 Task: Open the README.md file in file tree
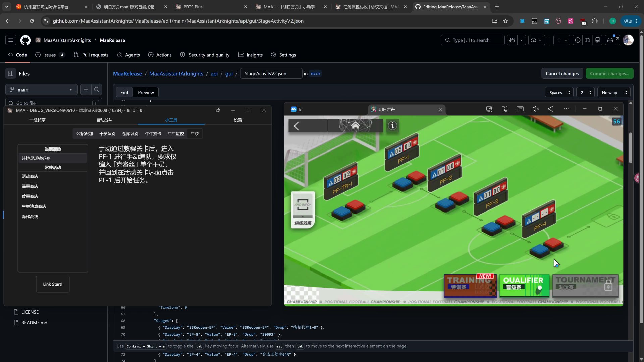click(x=34, y=323)
